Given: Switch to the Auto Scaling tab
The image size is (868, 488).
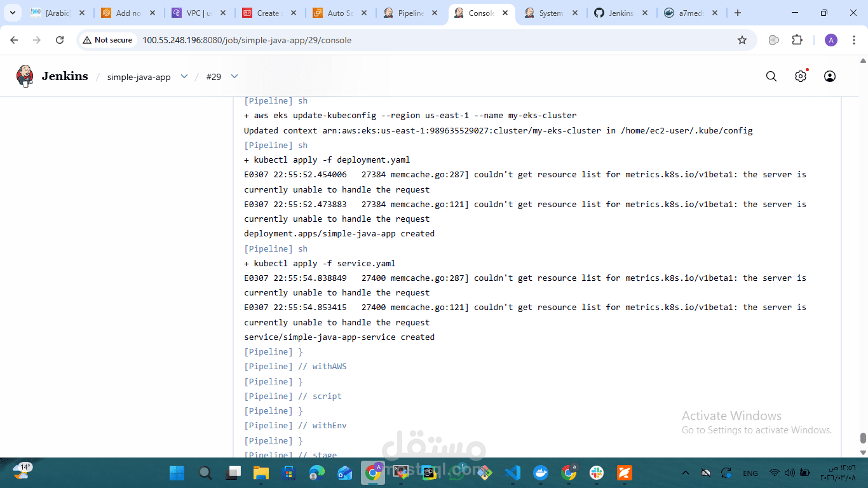Looking at the screenshot, I should pos(340,13).
